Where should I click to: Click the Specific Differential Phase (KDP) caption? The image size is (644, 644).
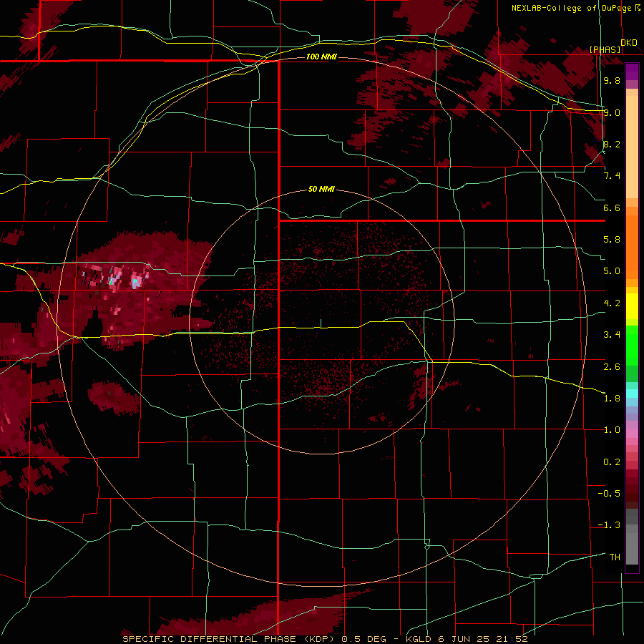coord(230,639)
